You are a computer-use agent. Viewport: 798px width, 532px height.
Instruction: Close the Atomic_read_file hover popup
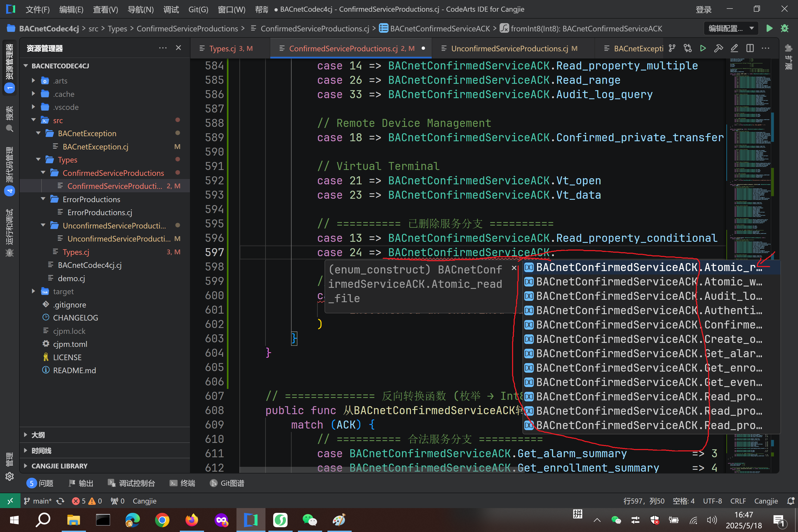pos(514,268)
